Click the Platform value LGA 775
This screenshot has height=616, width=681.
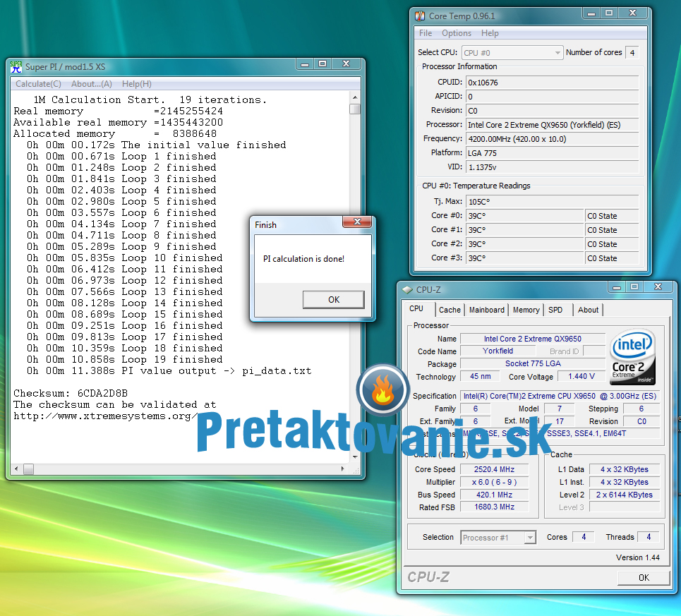552,153
